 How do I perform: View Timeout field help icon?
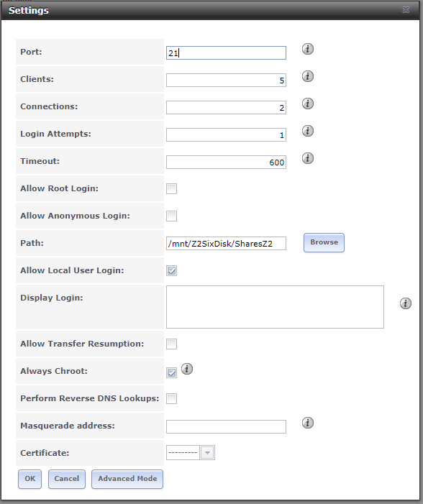pyautogui.click(x=307, y=158)
